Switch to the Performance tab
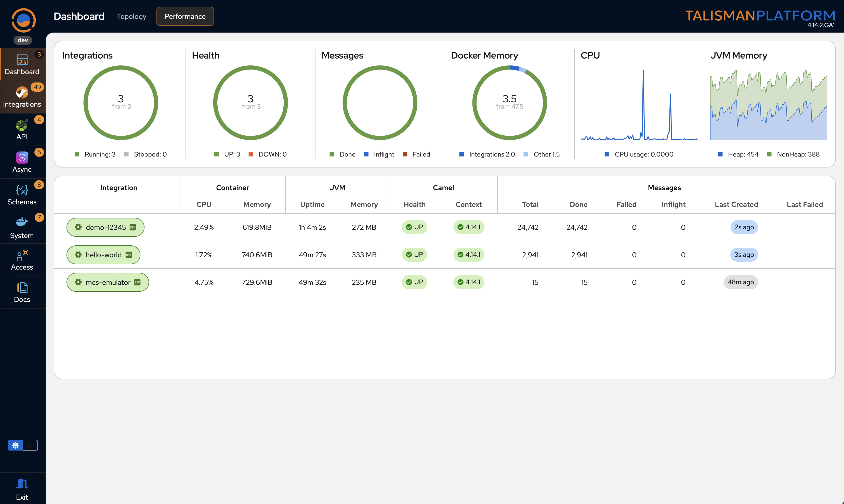The height and width of the screenshot is (504, 844). [x=185, y=16]
